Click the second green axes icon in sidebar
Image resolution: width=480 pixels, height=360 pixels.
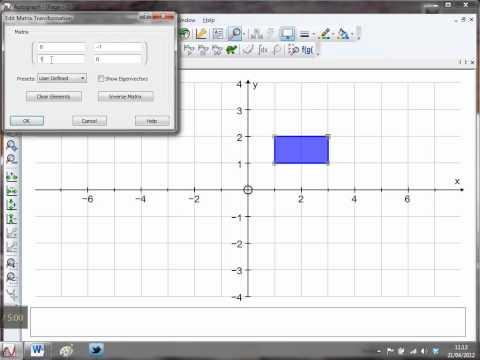coord(12,190)
